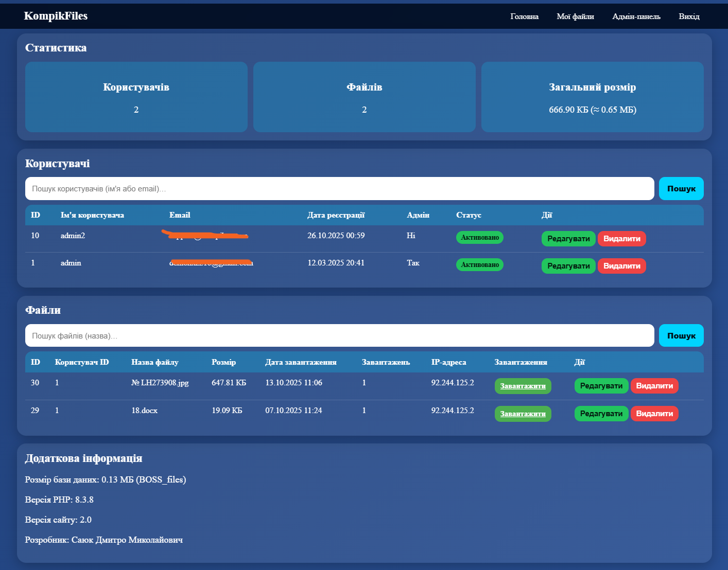Image resolution: width=728 pixels, height=570 pixels.
Task: Edit user admin2 with Редагувати
Action: pyautogui.click(x=568, y=239)
